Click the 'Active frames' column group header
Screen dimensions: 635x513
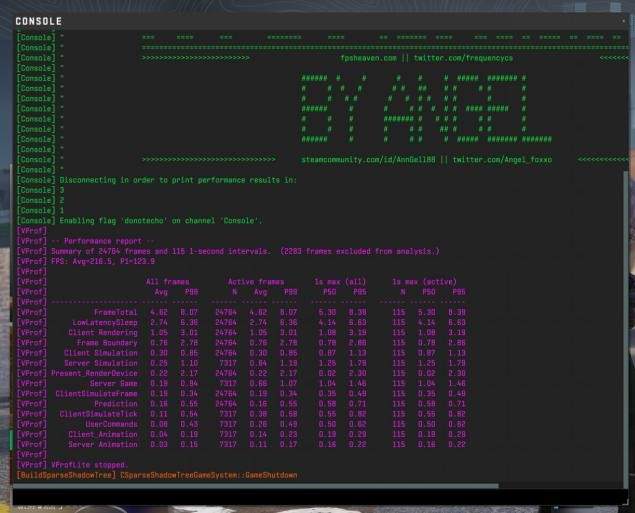coord(256,282)
